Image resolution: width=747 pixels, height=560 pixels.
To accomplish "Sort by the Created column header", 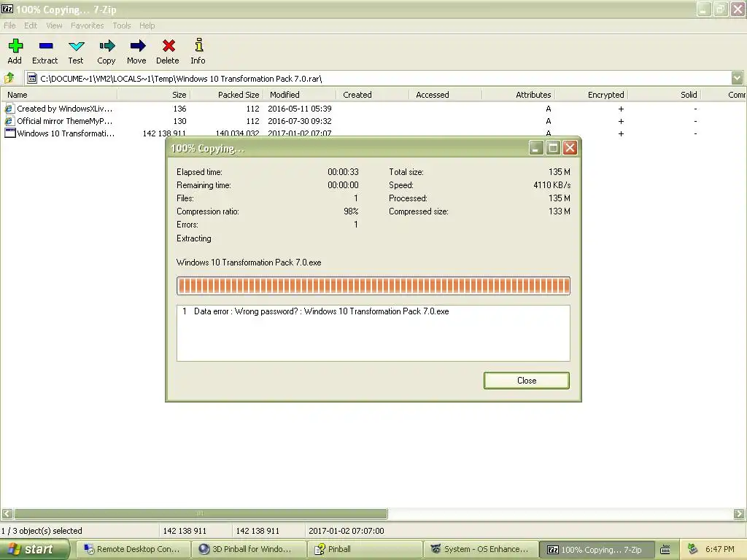I will [373, 95].
